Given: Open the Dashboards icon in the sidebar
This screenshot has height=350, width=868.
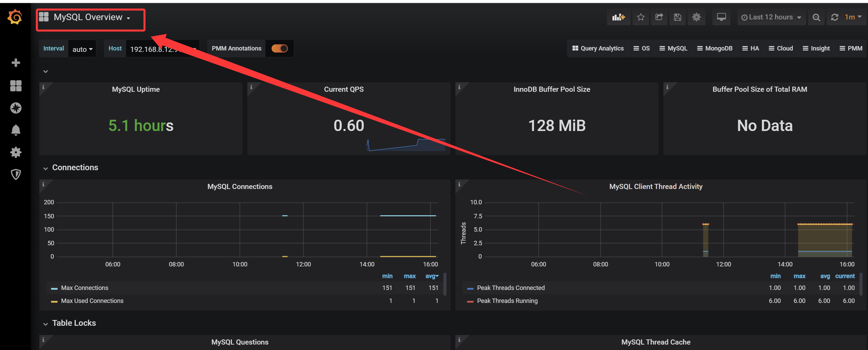Looking at the screenshot, I should point(16,86).
